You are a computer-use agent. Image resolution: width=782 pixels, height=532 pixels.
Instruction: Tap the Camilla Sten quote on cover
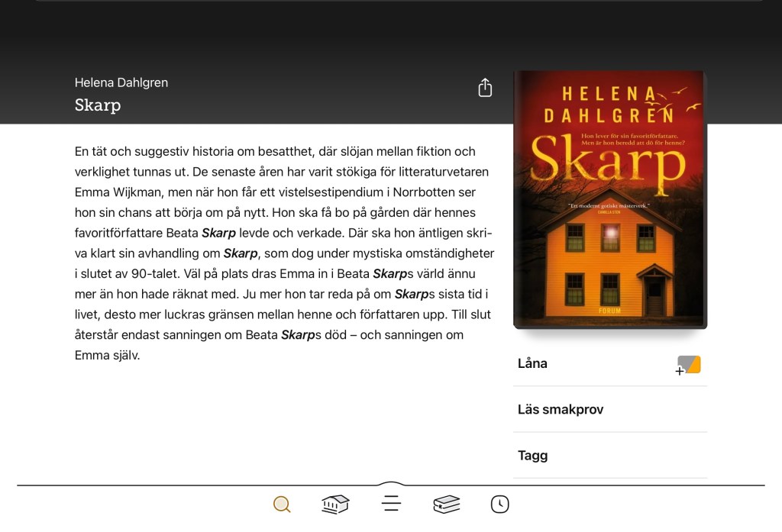609,208
